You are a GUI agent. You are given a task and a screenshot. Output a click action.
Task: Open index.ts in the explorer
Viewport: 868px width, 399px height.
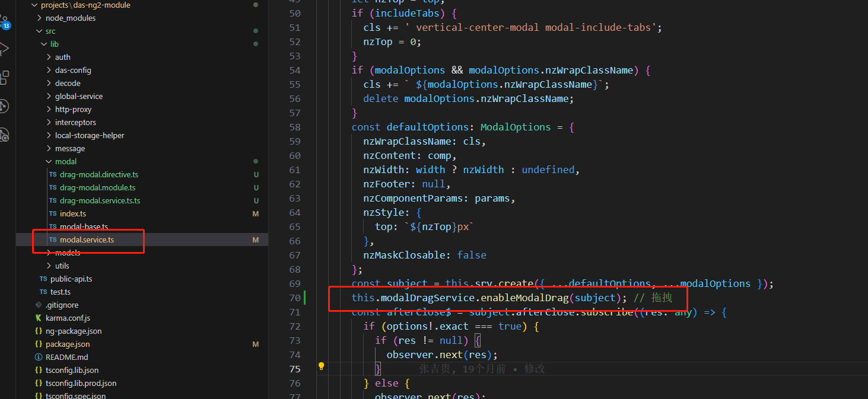73,213
